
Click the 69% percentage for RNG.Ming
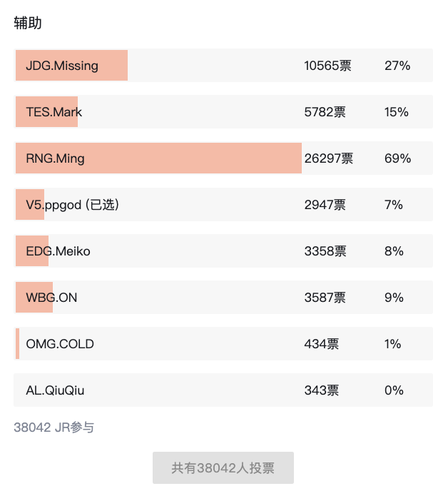click(x=397, y=158)
